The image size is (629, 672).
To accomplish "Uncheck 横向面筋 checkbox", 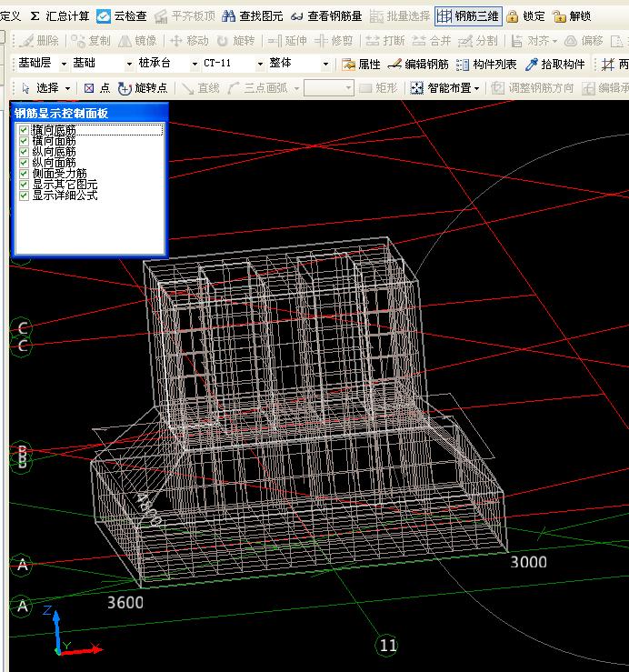I will (24, 141).
